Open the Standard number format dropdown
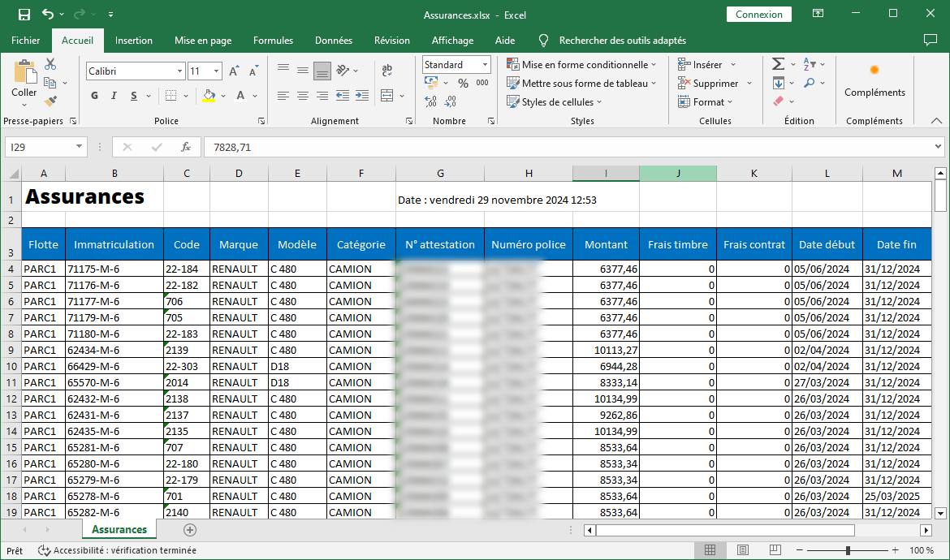 [486, 64]
